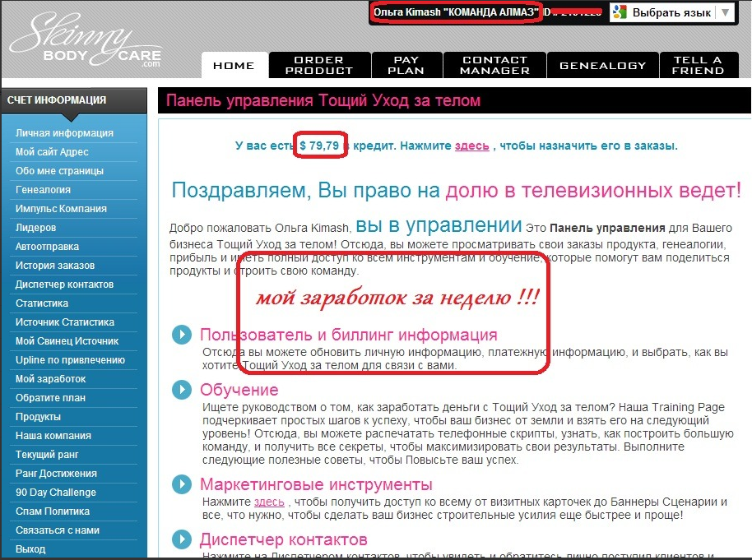View История заказов
Screen dimensions: 752x560
coord(54,266)
